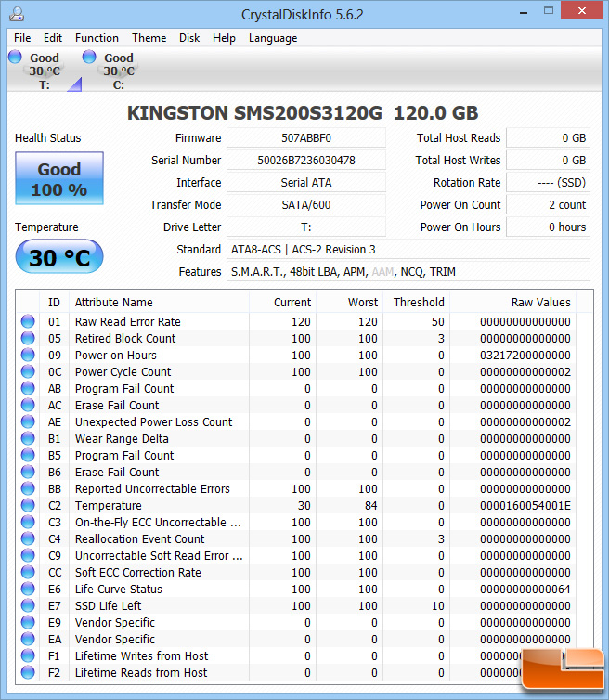Viewport: 609px width, 700px height.
Task: Click the Worst column header
Action: 350,303
